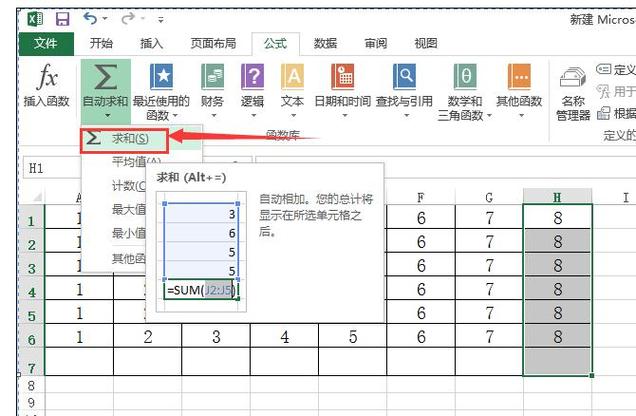This screenshot has height=416, width=636.
Task: Open the 文件 (File) tab
Action: pos(46,43)
